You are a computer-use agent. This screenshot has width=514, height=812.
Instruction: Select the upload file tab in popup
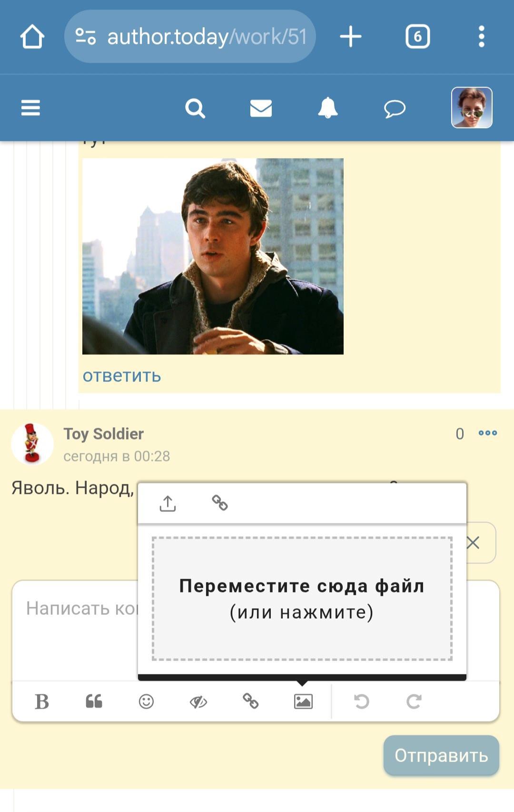point(168,503)
